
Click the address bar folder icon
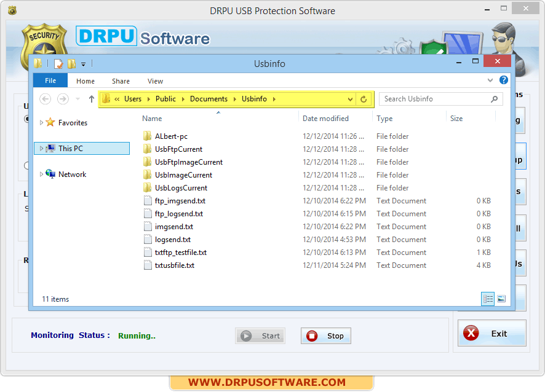(x=106, y=99)
